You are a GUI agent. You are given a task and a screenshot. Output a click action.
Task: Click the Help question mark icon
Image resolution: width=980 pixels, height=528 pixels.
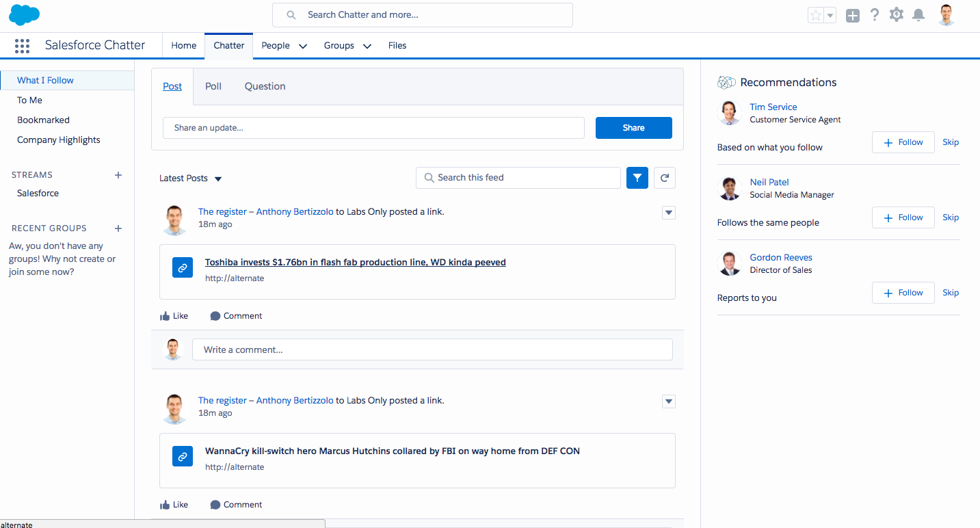point(874,15)
